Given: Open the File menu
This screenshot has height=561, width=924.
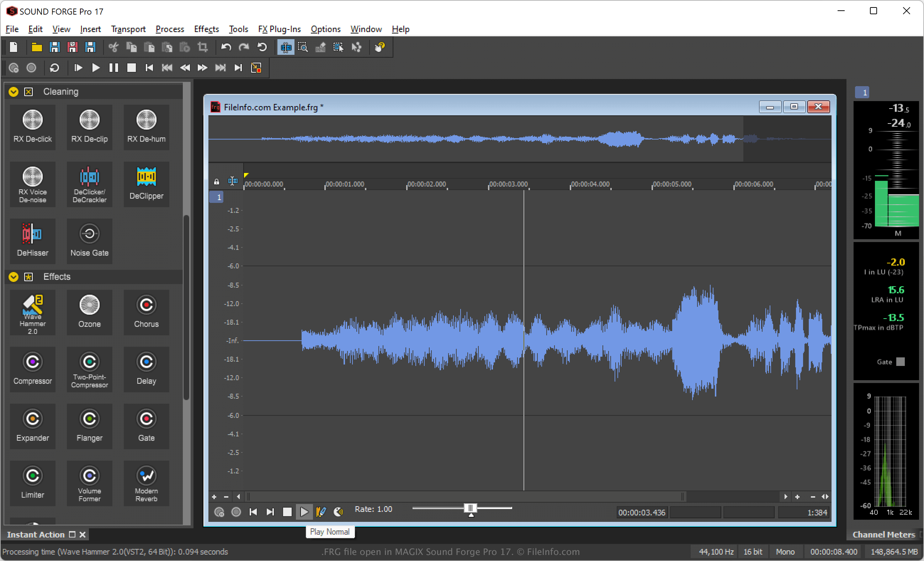Looking at the screenshot, I should pyautogui.click(x=12, y=29).
